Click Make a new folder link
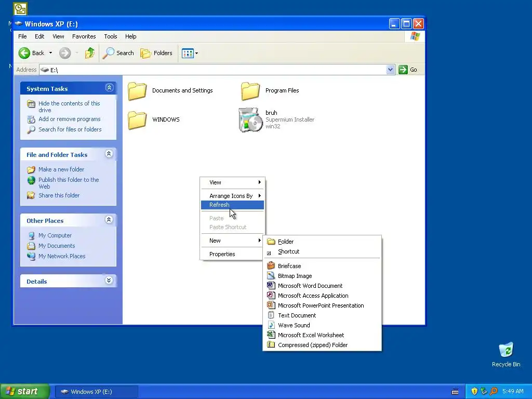This screenshot has height=399, width=532. [61, 169]
